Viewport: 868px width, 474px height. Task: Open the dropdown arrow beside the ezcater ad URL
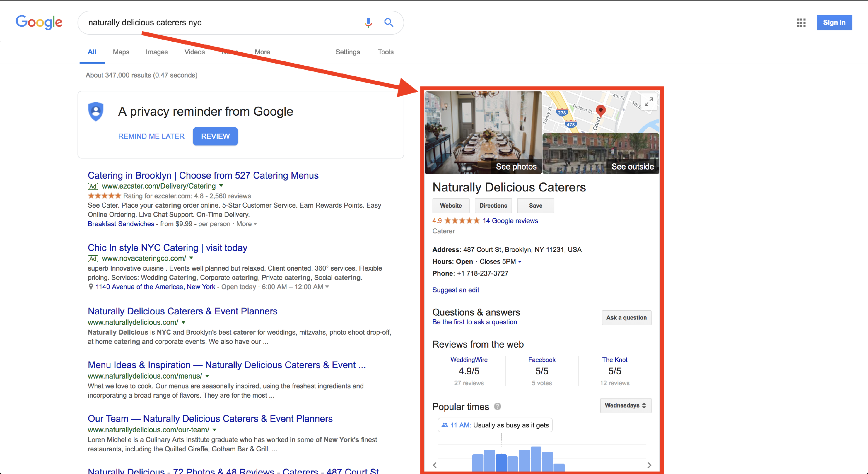point(221,186)
